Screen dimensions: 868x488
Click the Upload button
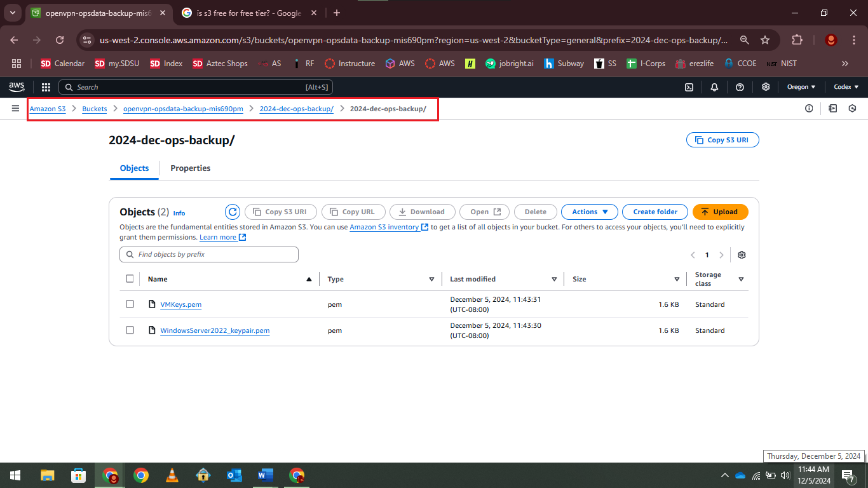[721, 212]
